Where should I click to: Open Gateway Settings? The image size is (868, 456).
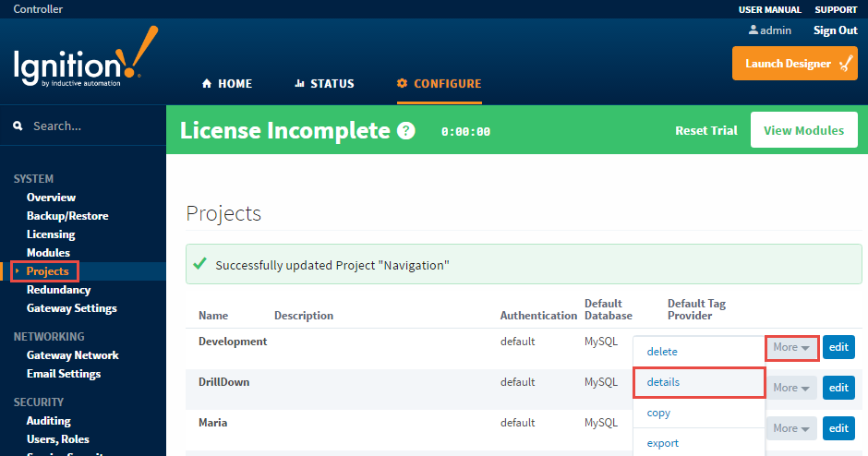72,308
